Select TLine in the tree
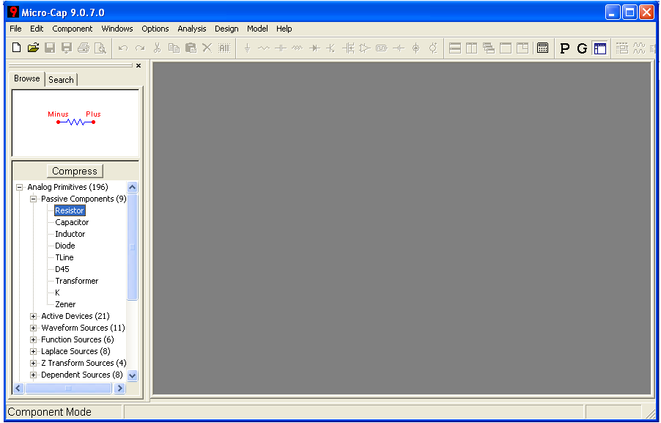The height and width of the screenshot is (423, 661). pos(64,258)
